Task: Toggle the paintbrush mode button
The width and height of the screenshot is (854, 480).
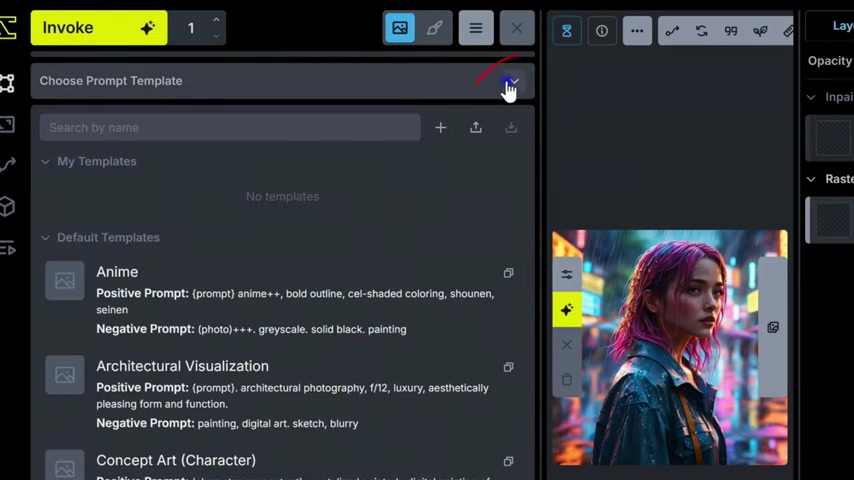Action: (x=434, y=28)
